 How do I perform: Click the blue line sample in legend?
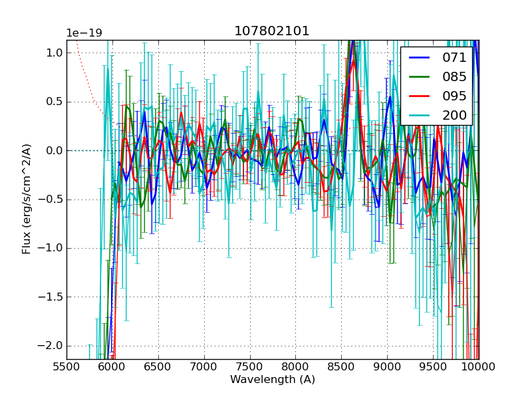pos(420,57)
